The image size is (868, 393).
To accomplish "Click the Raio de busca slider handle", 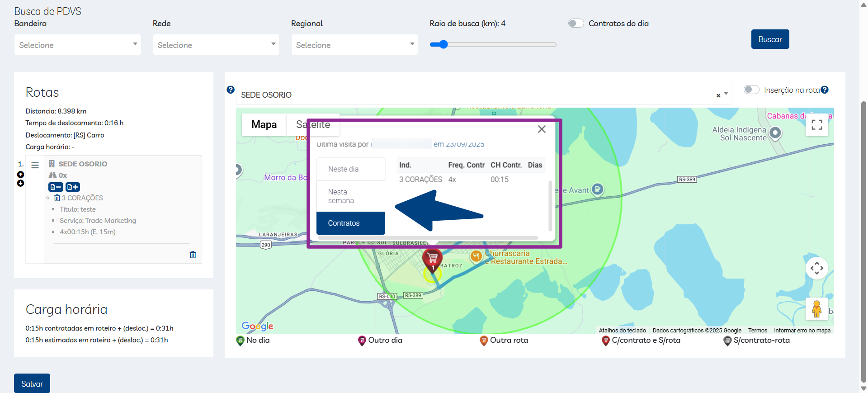I will [x=443, y=44].
